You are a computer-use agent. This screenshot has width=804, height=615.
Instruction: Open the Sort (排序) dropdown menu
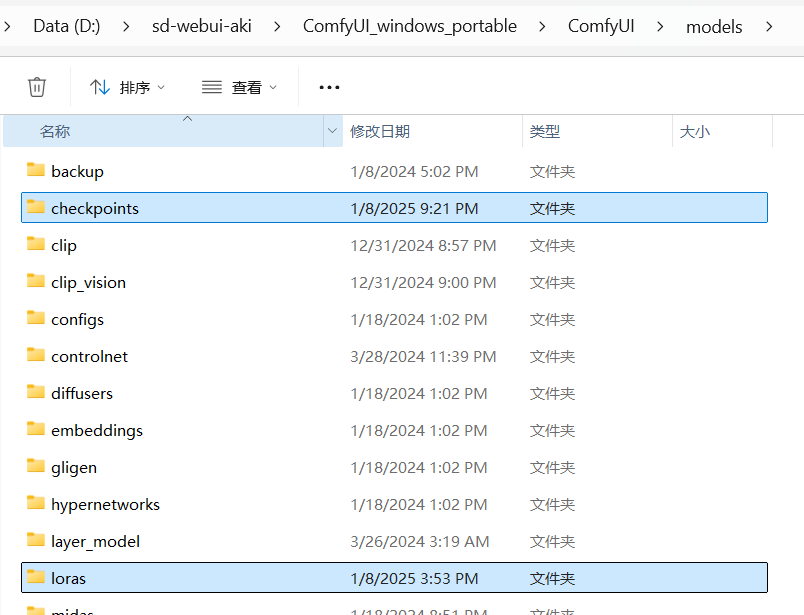127,87
